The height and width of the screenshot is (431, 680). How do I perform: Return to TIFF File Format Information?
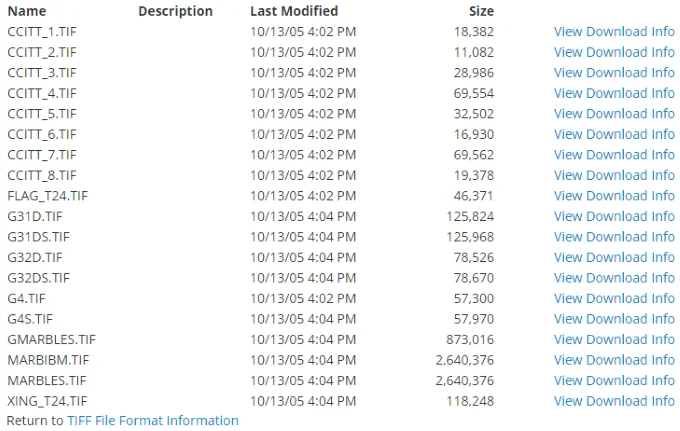(153, 421)
